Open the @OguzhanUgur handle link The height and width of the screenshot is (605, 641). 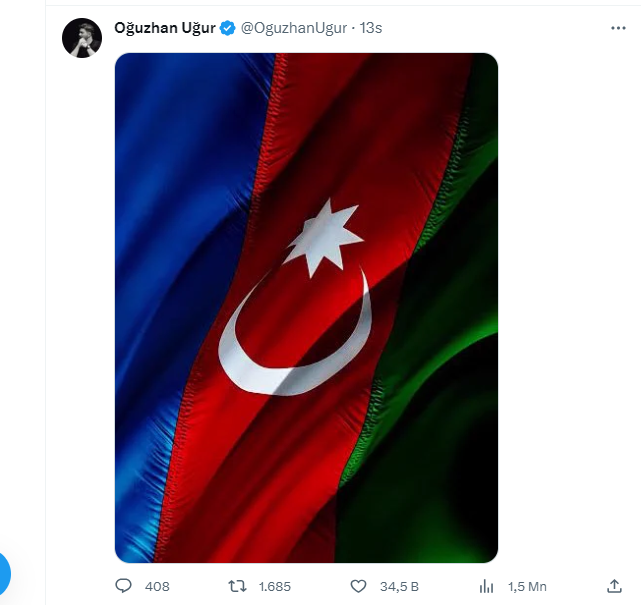click(293, 28)
